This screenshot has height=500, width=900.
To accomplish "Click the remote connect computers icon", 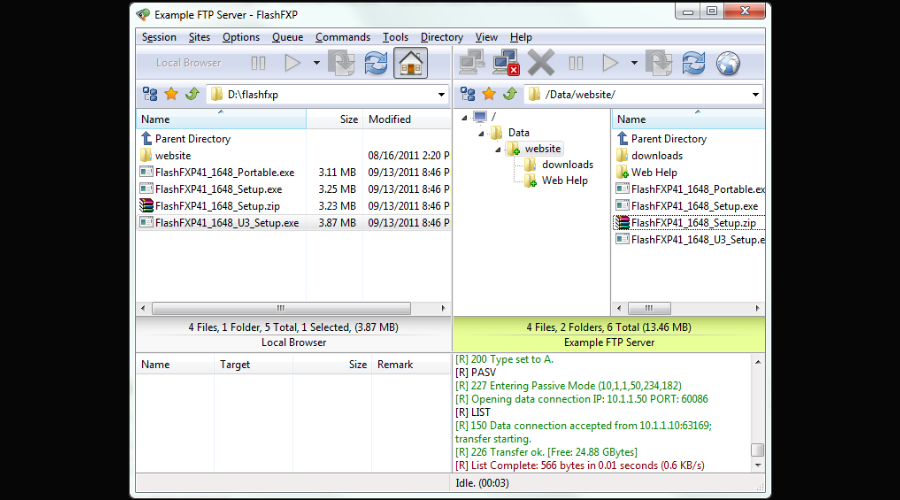I will click(472, 63).
